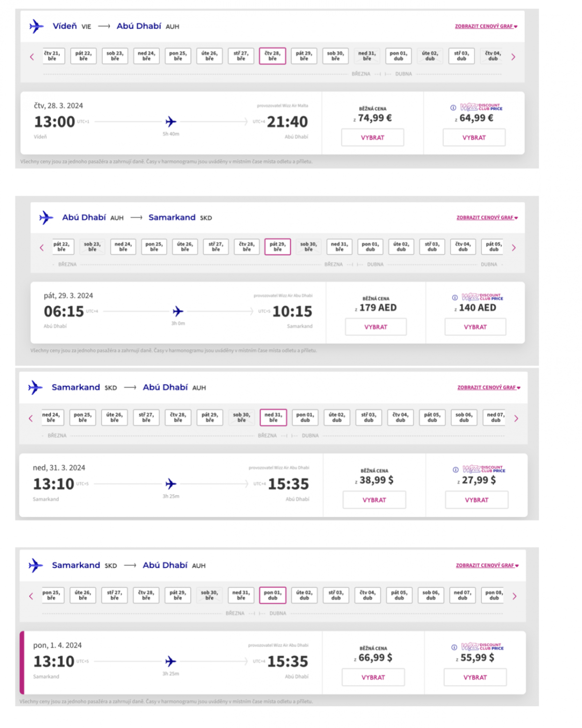Select sob 30, bře on the Abú Dhabí–Samarkand route
The image size is (582, 728).
click(308, 247)
